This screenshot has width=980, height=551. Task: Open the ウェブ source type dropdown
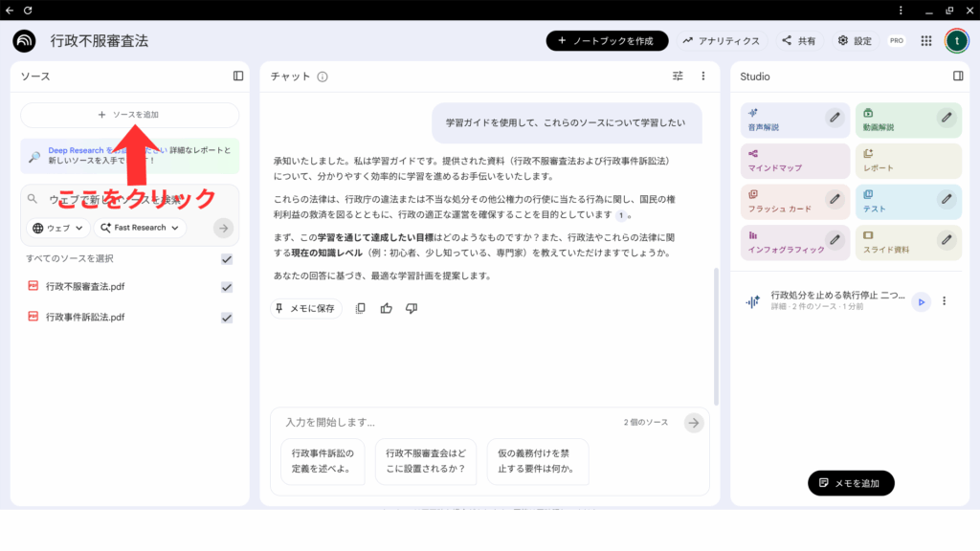[59, 228]
